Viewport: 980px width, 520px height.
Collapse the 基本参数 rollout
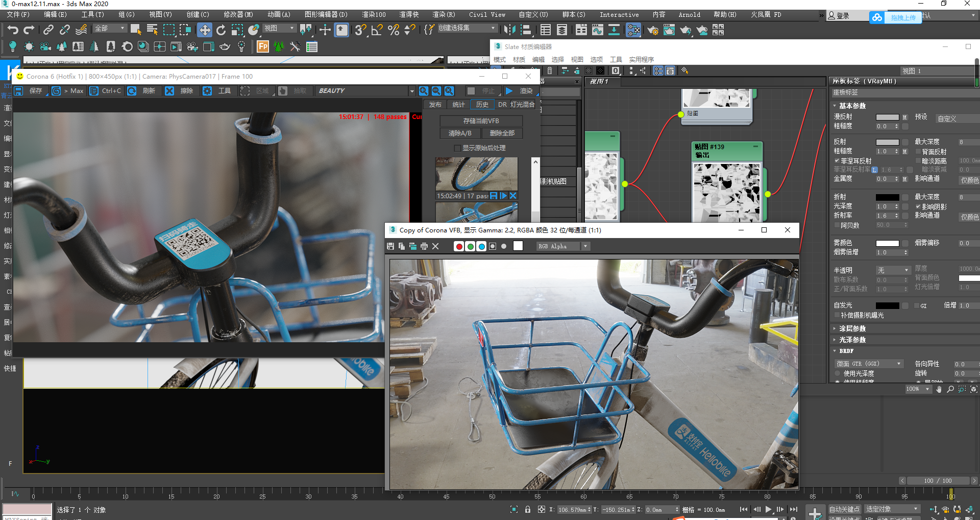[852, 106]
